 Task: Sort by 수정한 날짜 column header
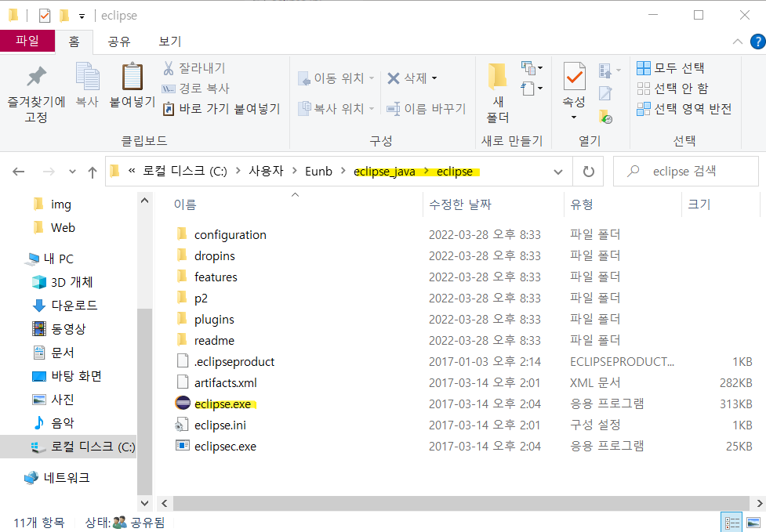[460, 204]
